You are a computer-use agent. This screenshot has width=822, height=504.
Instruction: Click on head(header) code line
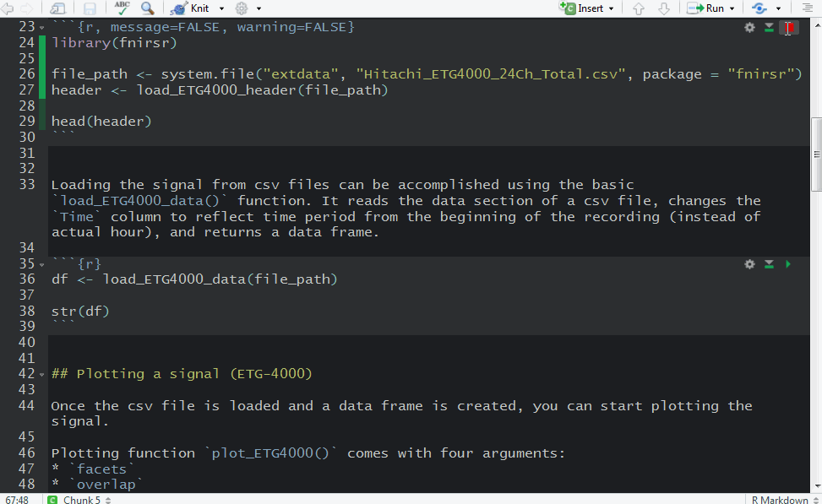(x=101, y=122)
